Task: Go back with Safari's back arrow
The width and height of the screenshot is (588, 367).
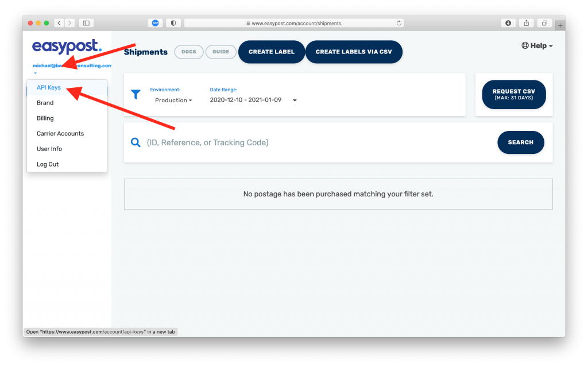Action: click(x=59, y=24)
